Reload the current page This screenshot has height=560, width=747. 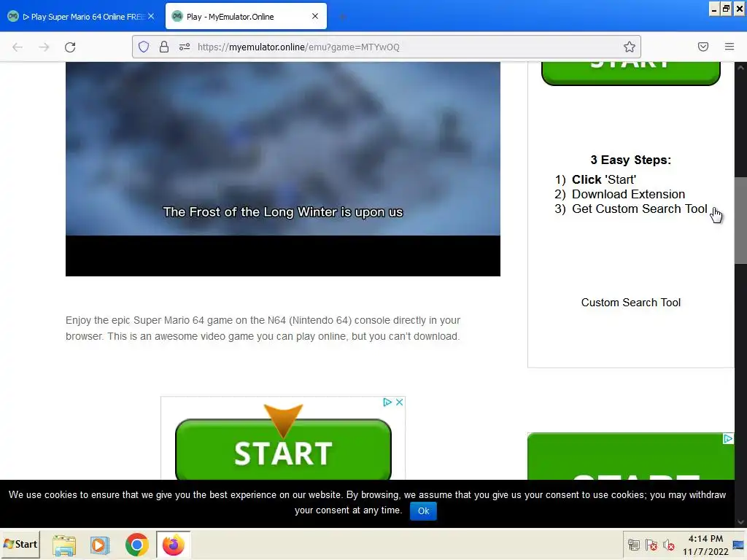tap(70, 47)
